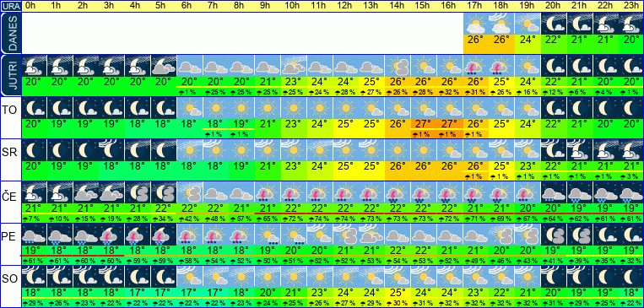Click the PE 9h sun with showers icon
This screenshot has height=308, width=644.
pos(267,235)
